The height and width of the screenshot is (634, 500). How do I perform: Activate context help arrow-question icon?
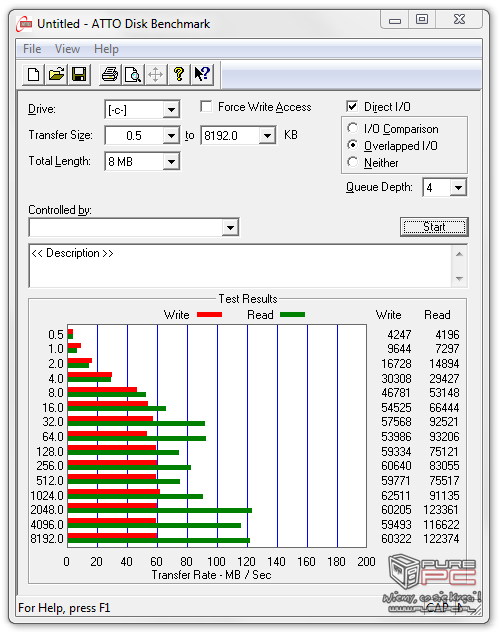click(x=202, y=75)
